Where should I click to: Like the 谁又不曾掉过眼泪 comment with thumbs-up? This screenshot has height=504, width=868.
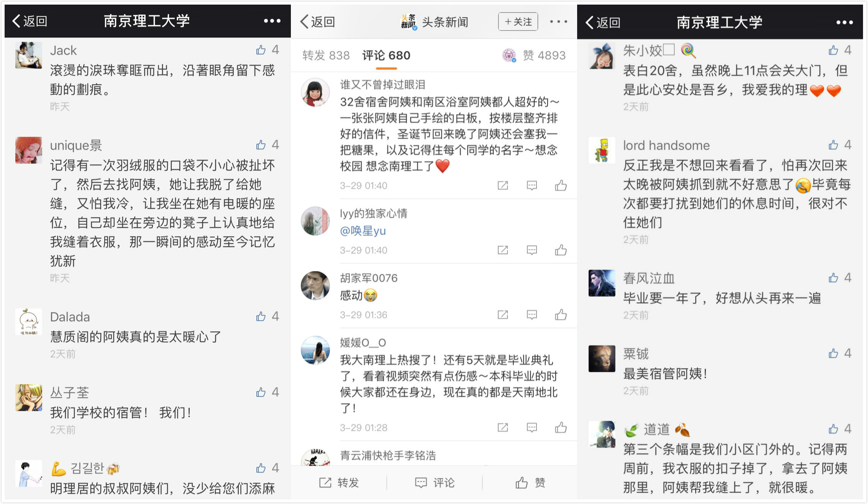coord(561,185)
